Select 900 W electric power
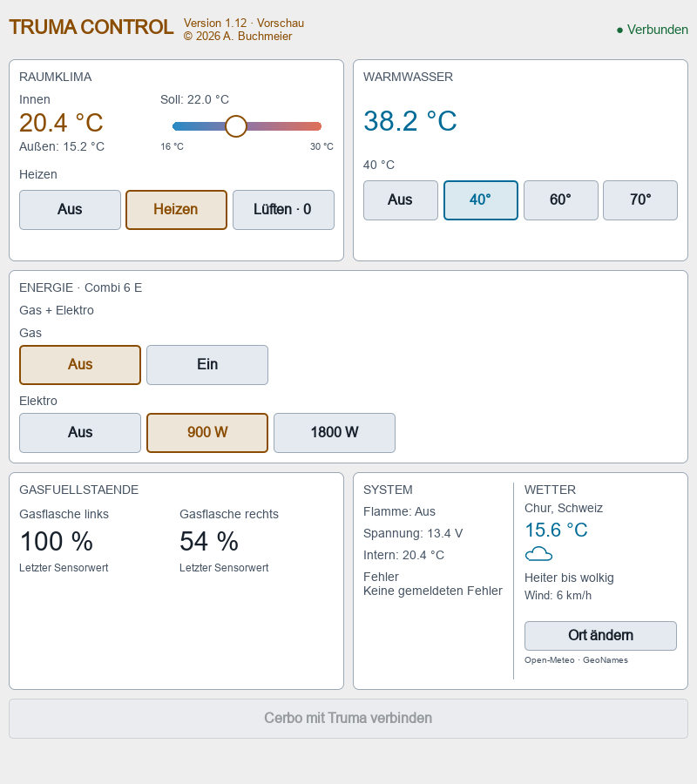 (207, 432)
